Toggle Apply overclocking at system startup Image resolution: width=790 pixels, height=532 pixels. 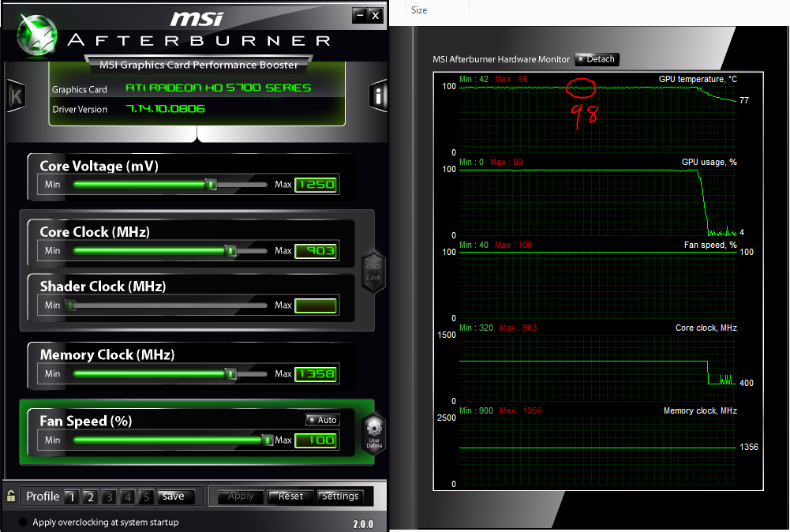[23, 522]
